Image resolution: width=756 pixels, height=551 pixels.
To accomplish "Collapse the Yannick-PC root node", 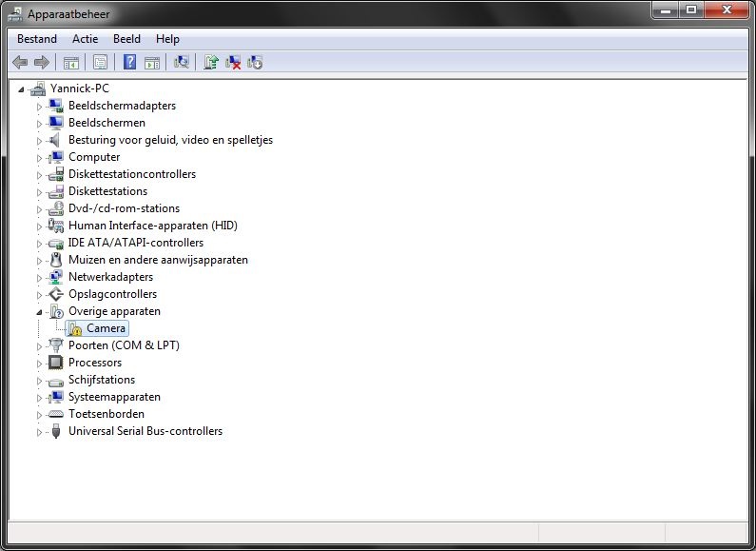I will click(21, 89).
